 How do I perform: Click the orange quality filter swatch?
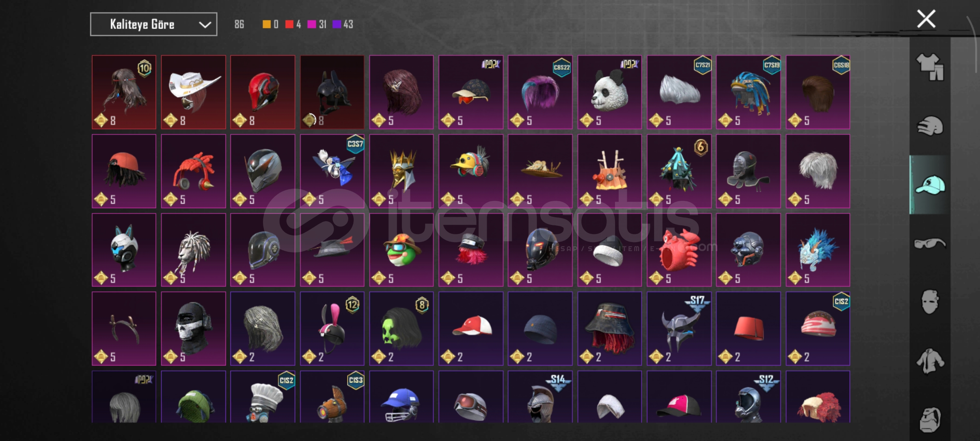[266, 24]
